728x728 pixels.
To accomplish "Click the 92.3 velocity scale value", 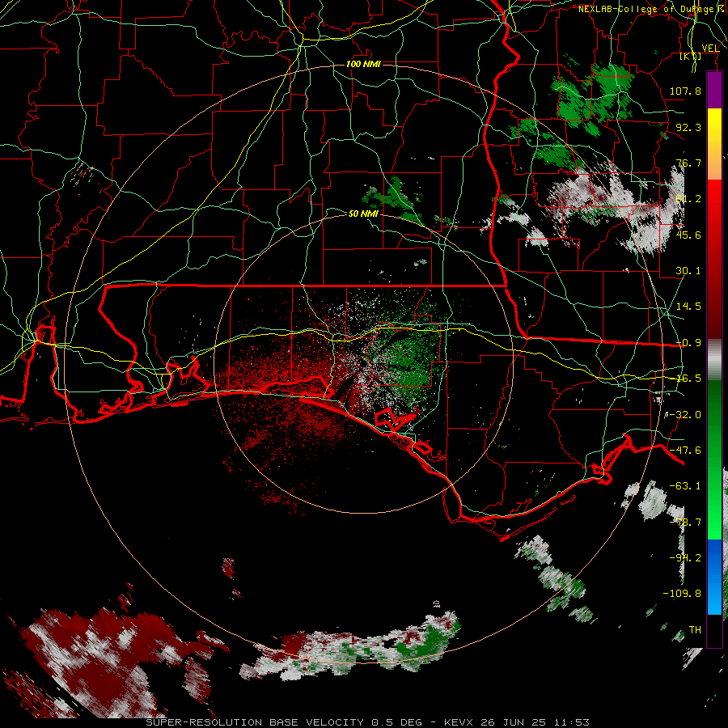I will (688, 127).
